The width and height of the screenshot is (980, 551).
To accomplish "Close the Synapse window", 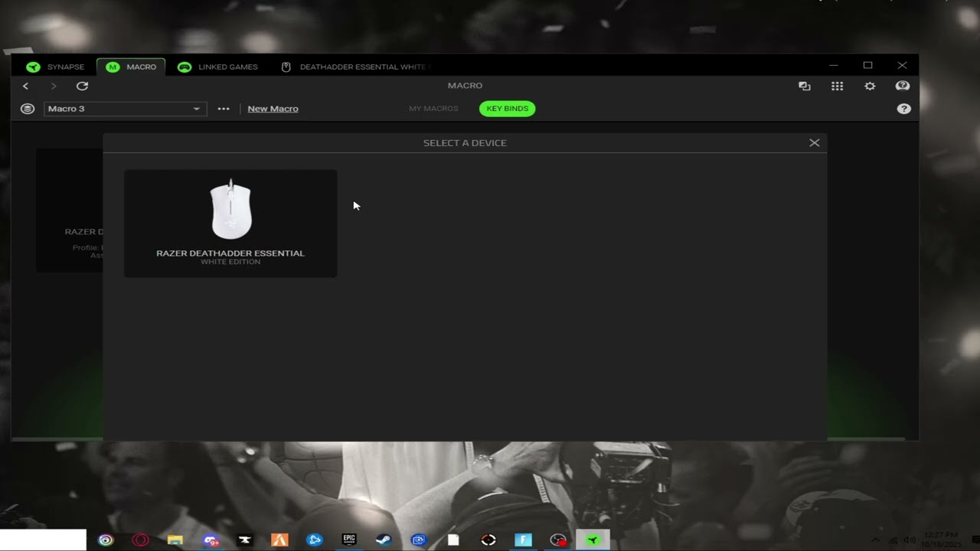I will tap(902, 66).
